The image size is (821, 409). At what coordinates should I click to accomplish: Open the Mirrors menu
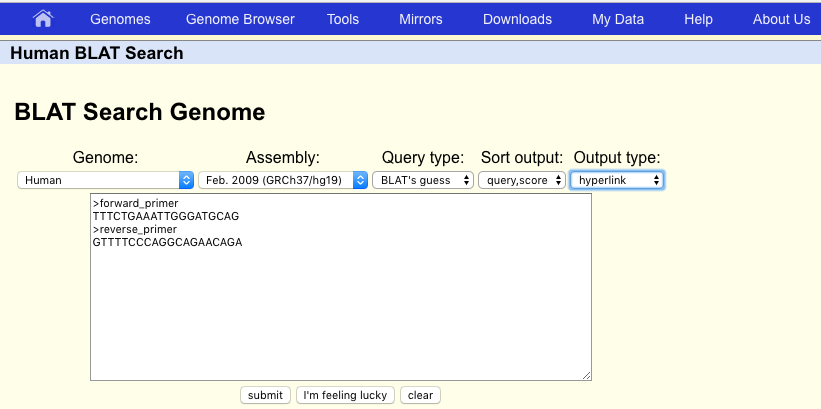420,19
